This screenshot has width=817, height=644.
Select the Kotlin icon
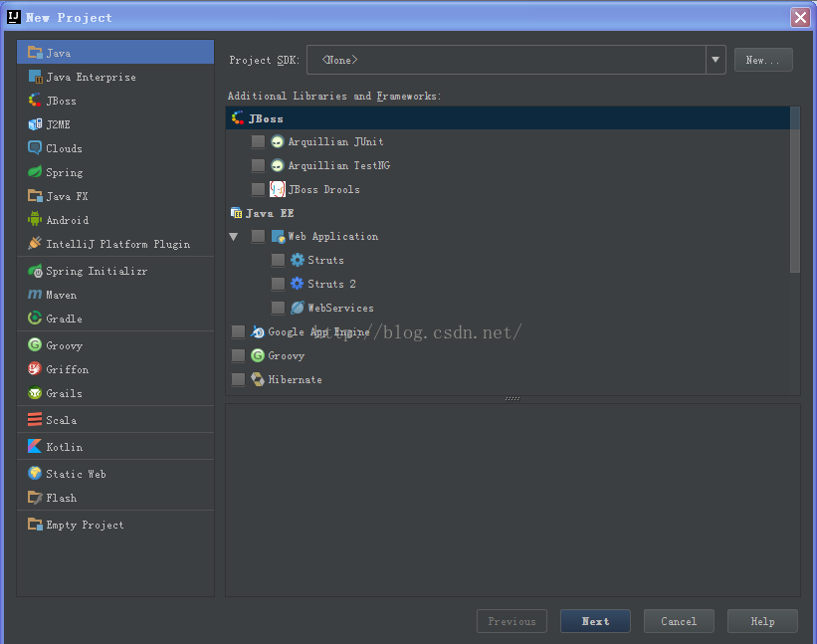point(35,447)
